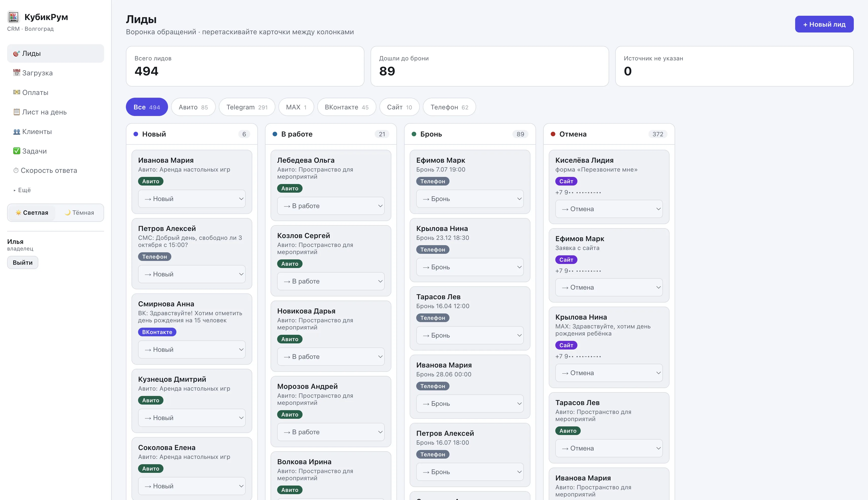This screenshot has width=868, height=500.
Task: Select the Все 494 filter tab
Action: pyautogui.click(x=147, y=107)
